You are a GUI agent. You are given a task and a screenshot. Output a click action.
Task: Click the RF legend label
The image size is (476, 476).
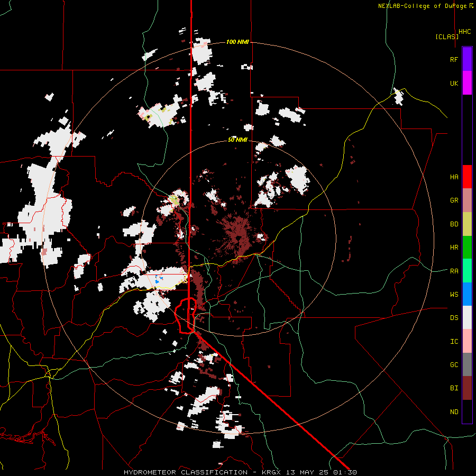point(454,59)
